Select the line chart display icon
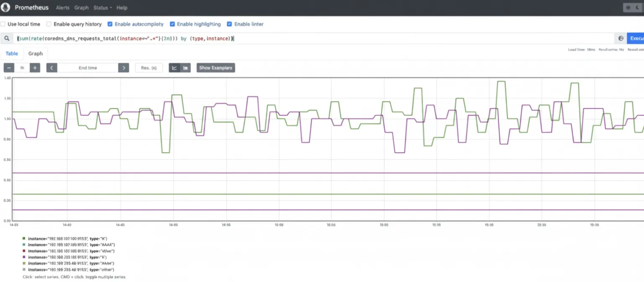Viewport: 644px width, 282px height. (174, 68)
